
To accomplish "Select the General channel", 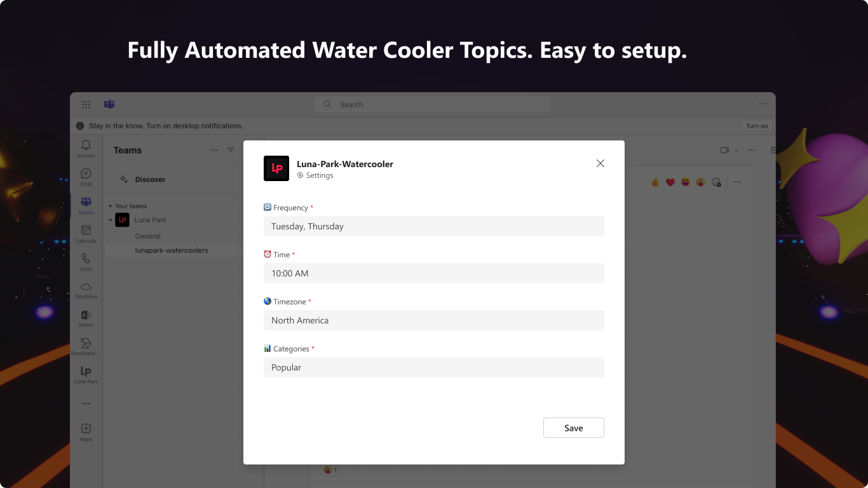I will click(147, 236).
